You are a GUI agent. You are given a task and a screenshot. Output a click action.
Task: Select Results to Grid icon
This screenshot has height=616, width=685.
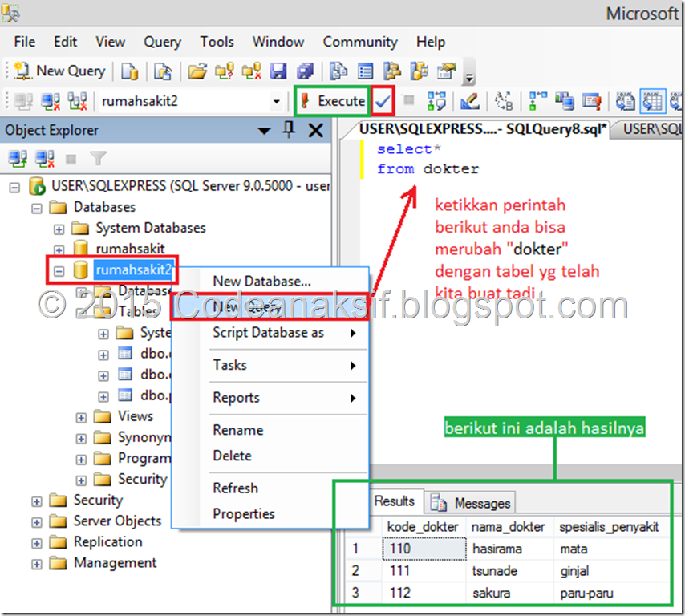(653, 101)
